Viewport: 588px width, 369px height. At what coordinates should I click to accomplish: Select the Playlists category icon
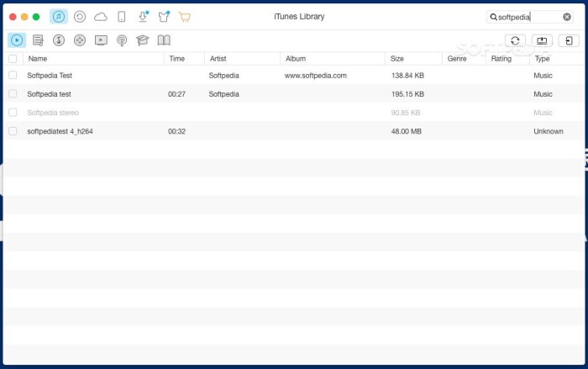(38, 40)
